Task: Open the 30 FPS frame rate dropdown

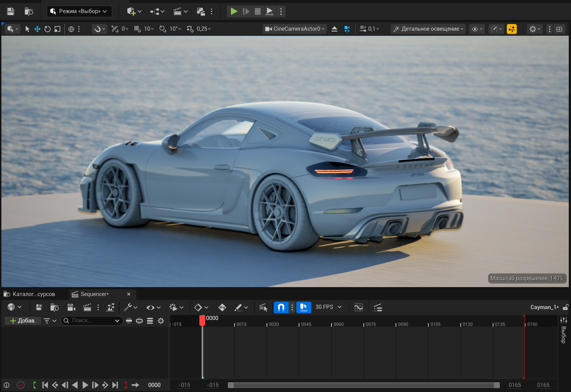Action: click(x=328, y=307)
